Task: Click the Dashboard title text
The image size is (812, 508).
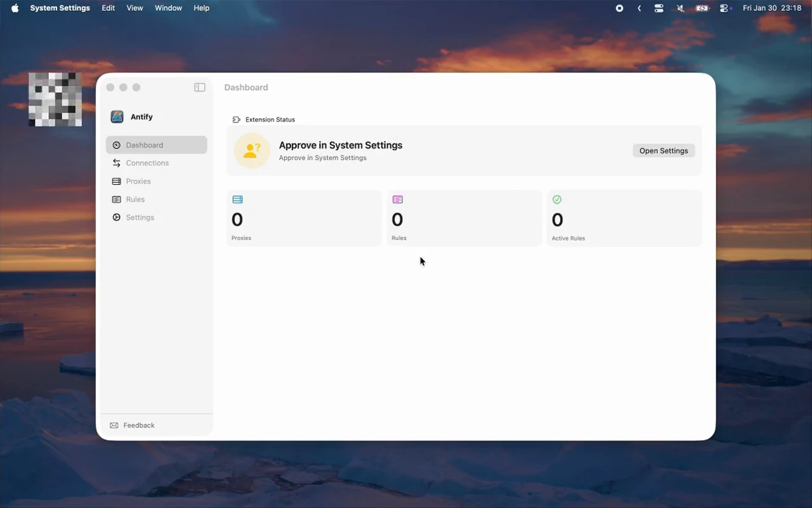Action: click(x=246, y=88)
